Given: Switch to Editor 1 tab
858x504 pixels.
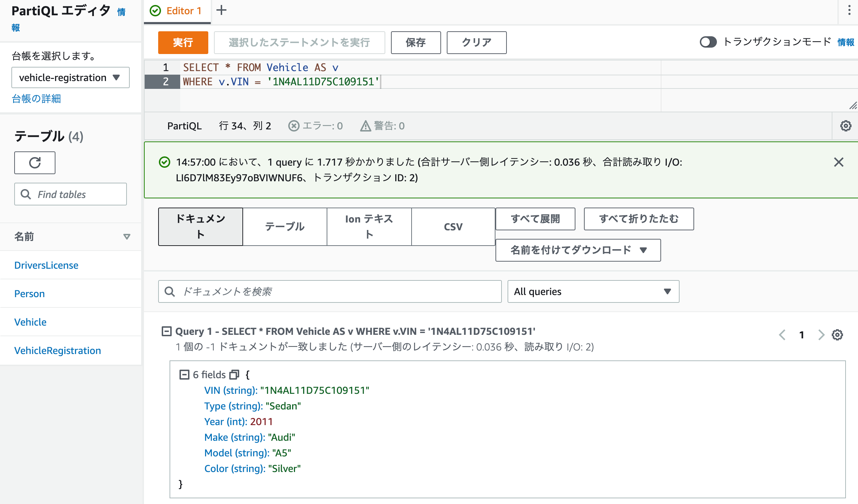Looking at the screenshot, I should (x=177, y=11).
